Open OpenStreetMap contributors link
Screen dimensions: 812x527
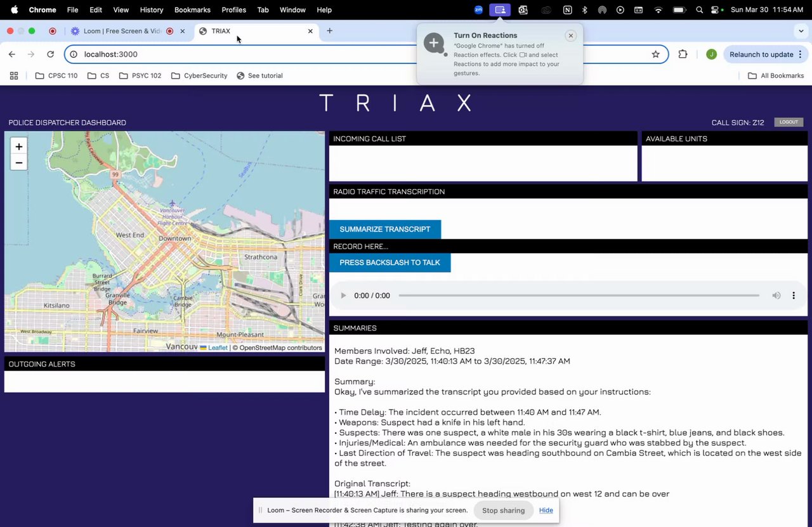coord(280,348)
